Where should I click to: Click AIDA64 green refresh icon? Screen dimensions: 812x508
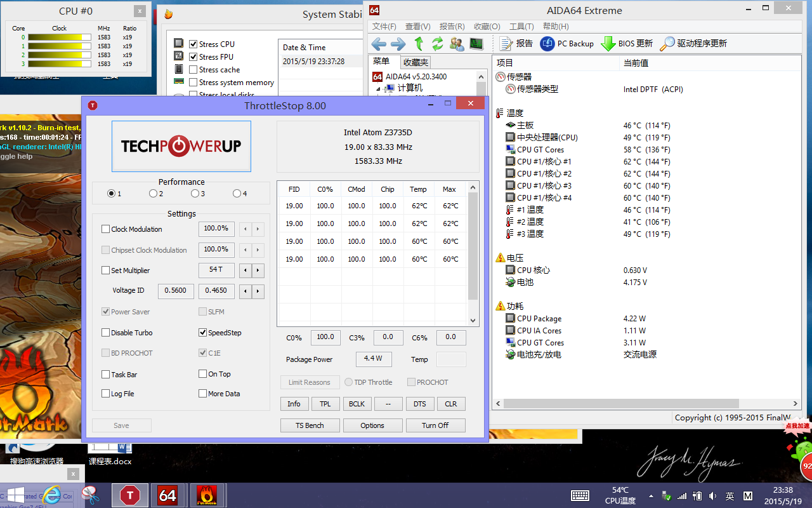[x=438, y=44]
